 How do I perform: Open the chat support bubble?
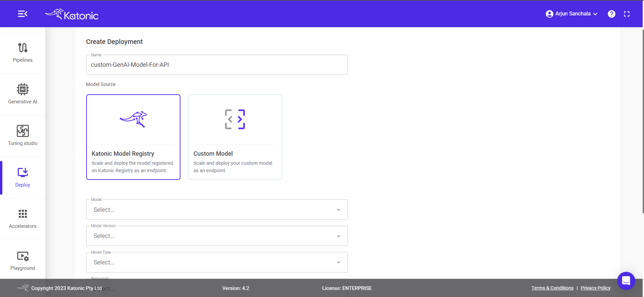626,281
